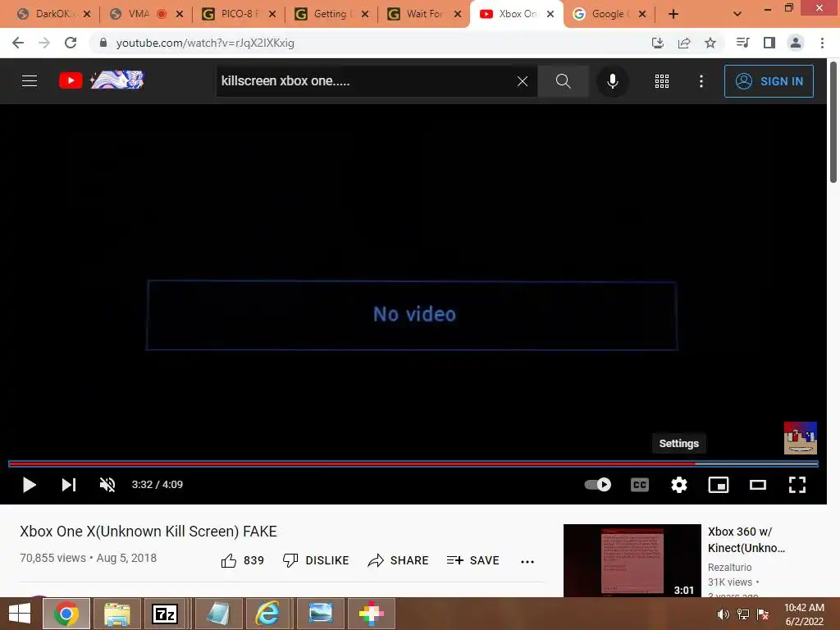
Task: Open the tab search chevron dropdown
Action: coord(737,14)
